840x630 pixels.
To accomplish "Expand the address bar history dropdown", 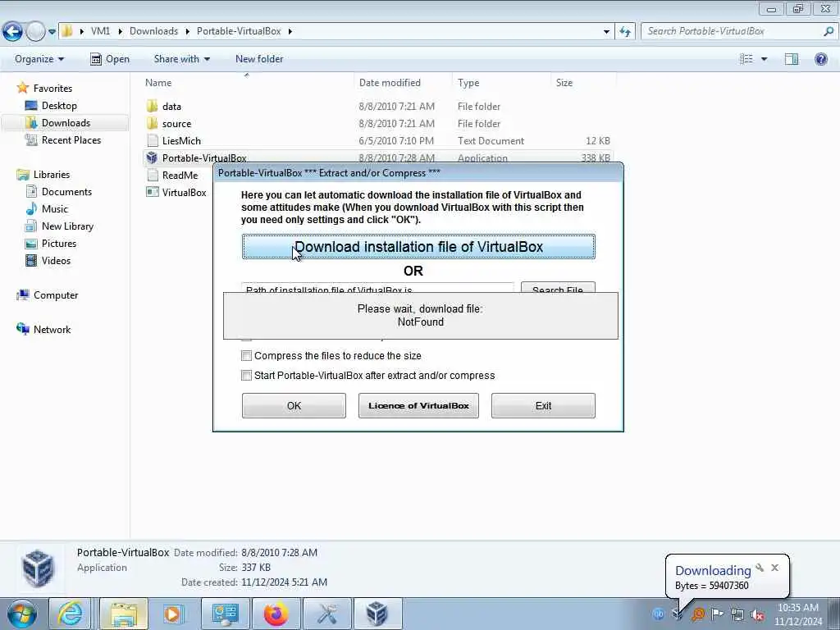I will 606,32.
